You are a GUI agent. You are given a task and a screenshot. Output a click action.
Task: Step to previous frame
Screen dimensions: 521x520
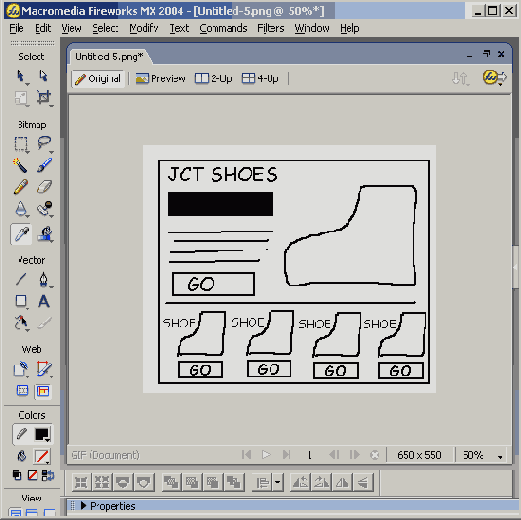point(334,455)
